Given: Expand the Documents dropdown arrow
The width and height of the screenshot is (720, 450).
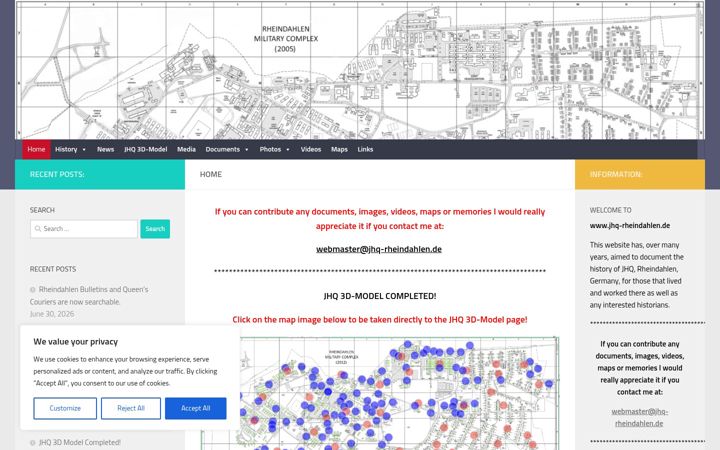Looking at the screenshot, I should [247, 150].
